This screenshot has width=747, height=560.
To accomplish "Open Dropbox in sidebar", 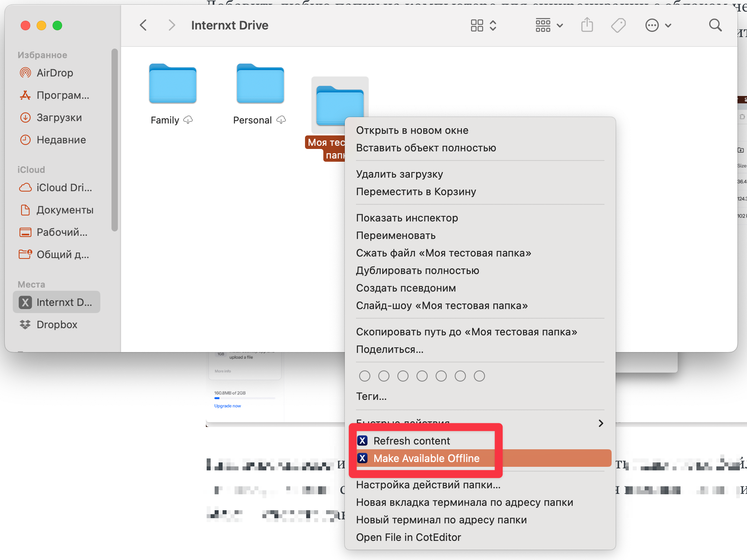I will point(57,325).
